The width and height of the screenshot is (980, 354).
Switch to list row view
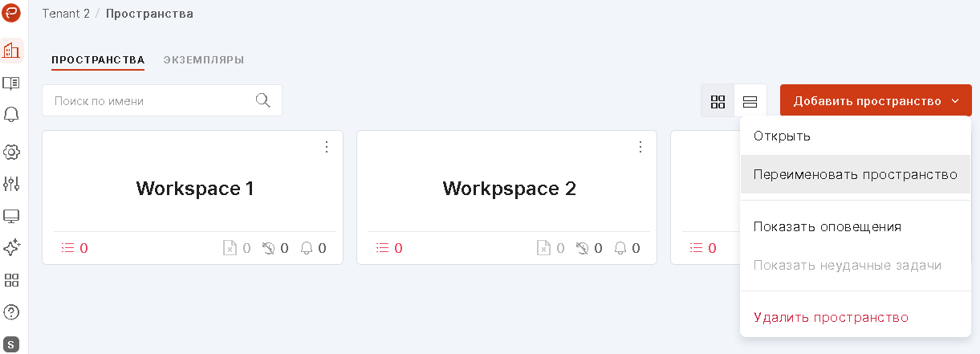click(750, 101)
